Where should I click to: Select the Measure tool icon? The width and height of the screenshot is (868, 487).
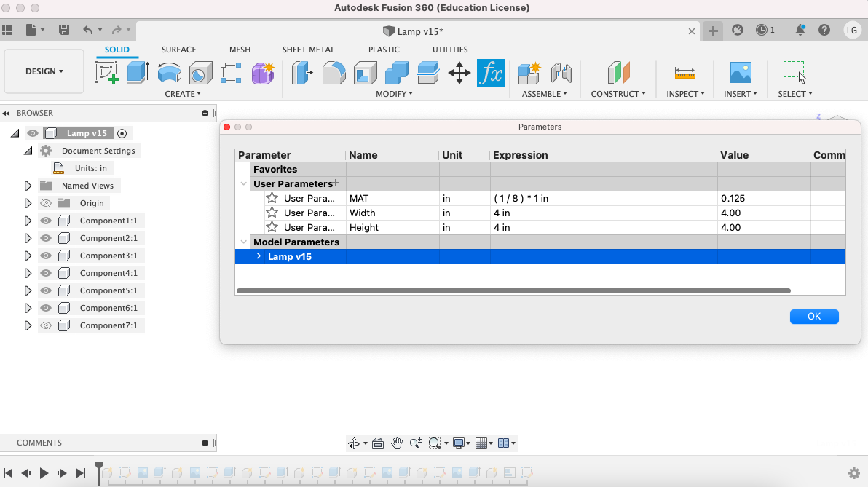tap(684, 73)
